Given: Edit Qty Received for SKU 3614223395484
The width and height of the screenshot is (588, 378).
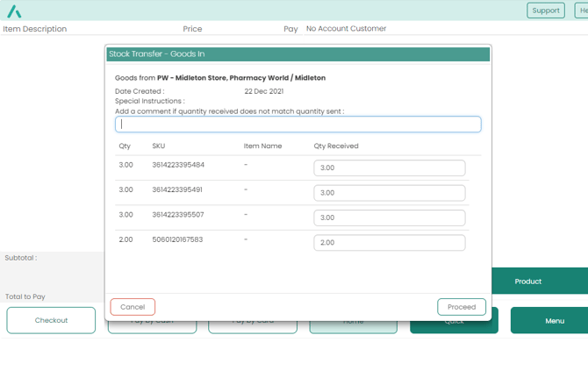Looking at the screenshot, I should tap(389, 168).
